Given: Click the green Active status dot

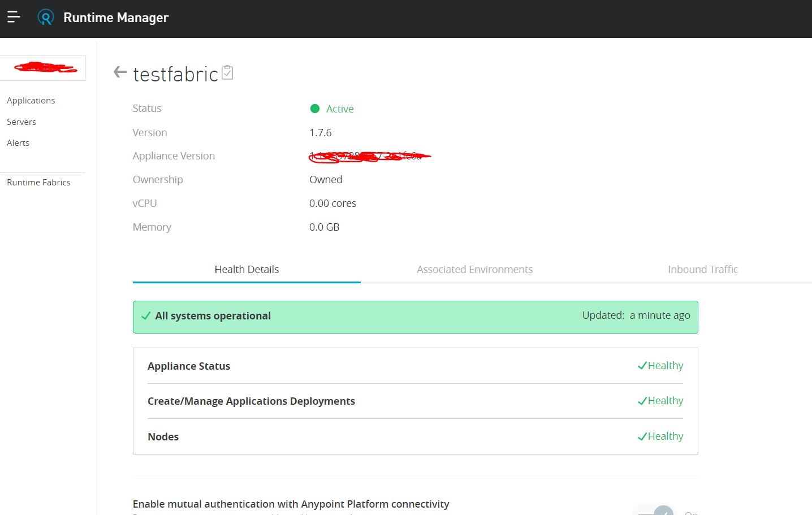Looking at the screenshot, I should [x=315, y=109].
